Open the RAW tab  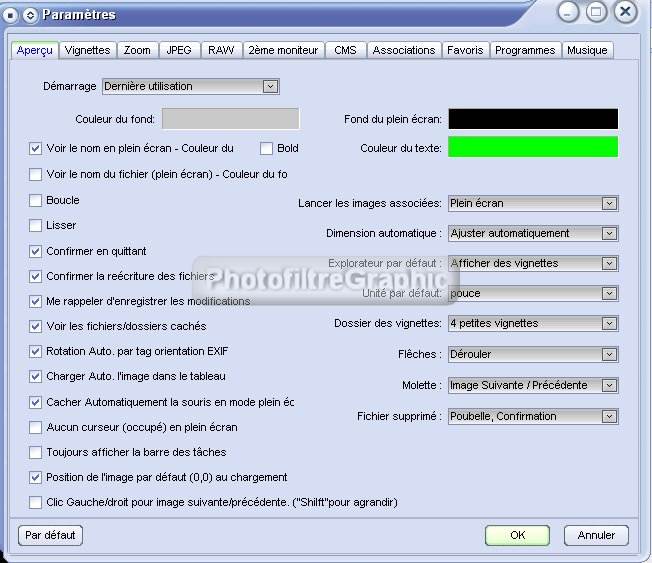(221, 50)
